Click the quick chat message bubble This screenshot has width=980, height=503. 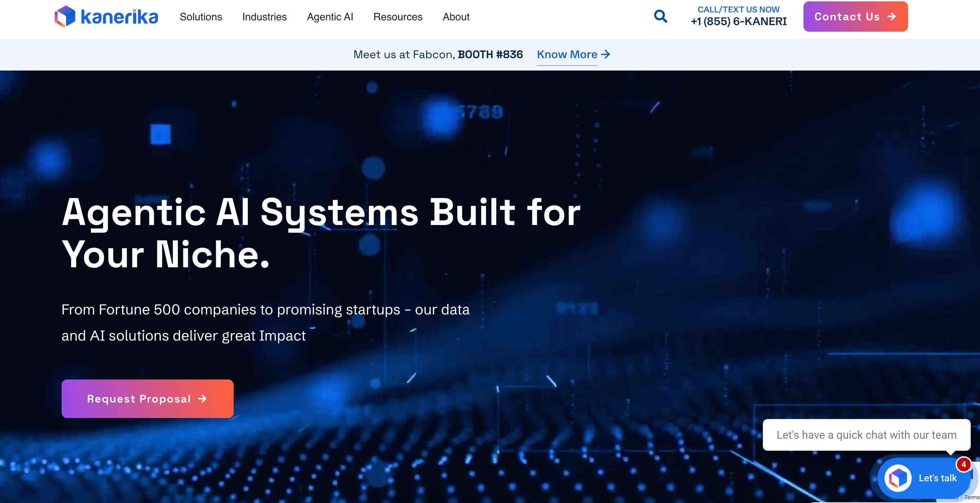point(866,435)
